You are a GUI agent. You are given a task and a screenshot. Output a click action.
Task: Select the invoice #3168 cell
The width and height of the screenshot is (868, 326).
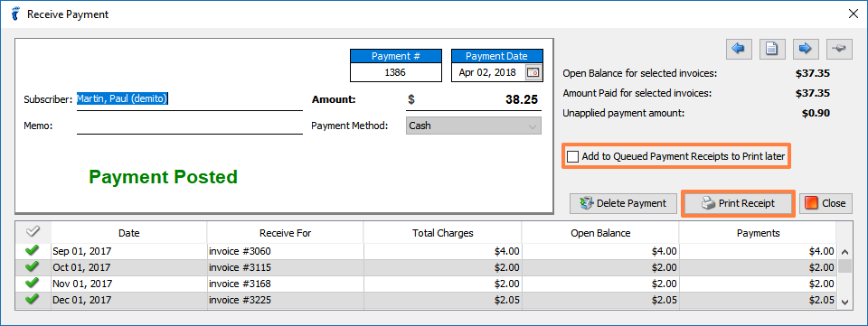(285, 284)
